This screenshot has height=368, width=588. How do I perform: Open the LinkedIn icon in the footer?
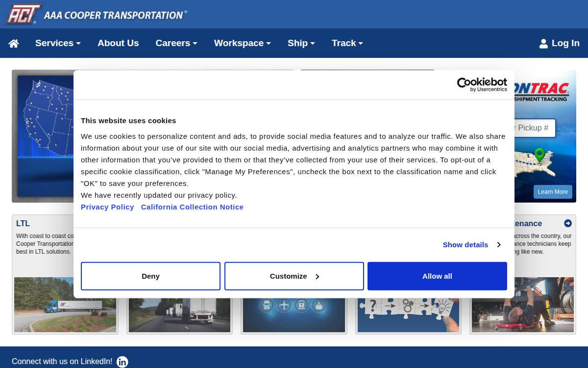tap(122, 362)
